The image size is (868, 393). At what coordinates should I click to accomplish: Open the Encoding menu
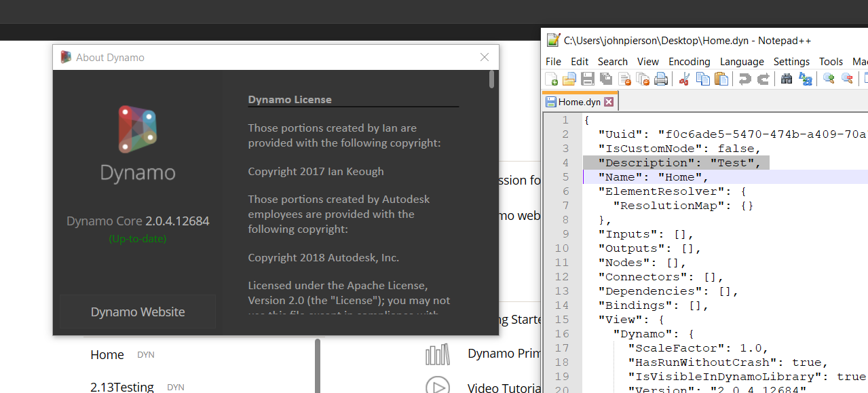(689, 61)
